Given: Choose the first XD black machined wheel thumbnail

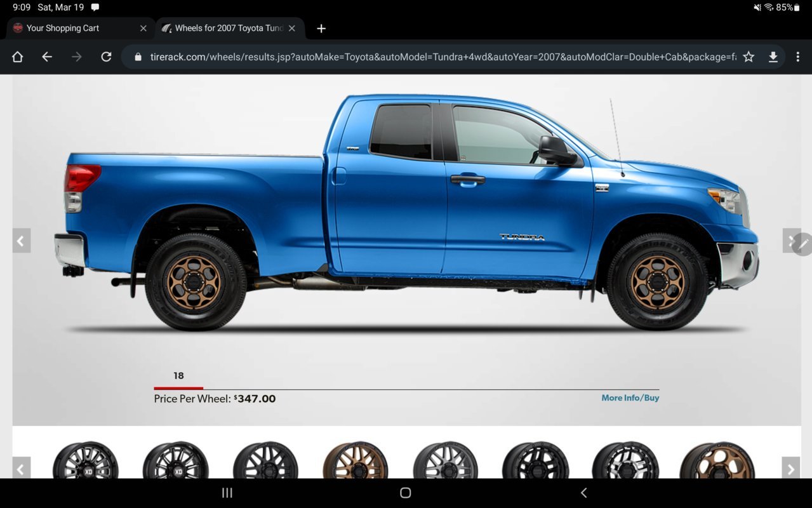Looking at the screenshot, I should (85, 460).
